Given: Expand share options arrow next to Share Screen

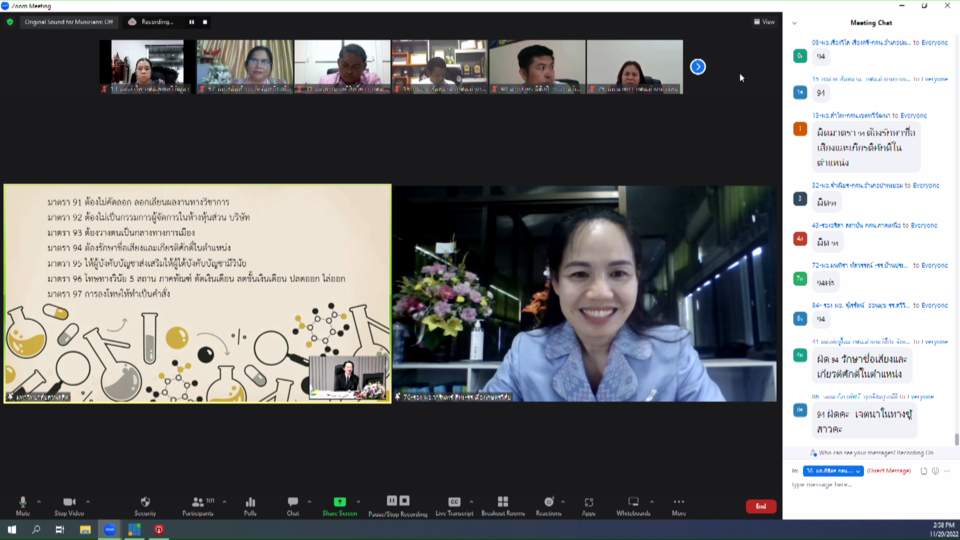Looking at the screenshot, I should [x=358, y=502].
